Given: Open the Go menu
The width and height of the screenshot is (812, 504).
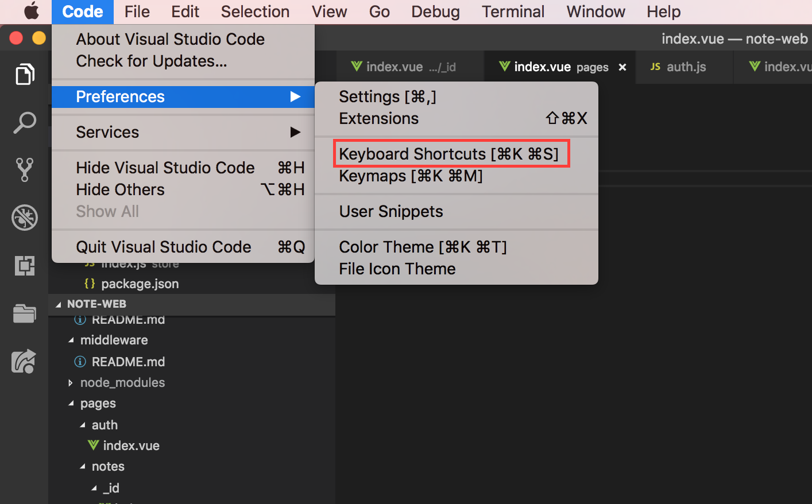Looking at the screenshot, I should click(x=380, y=11).
